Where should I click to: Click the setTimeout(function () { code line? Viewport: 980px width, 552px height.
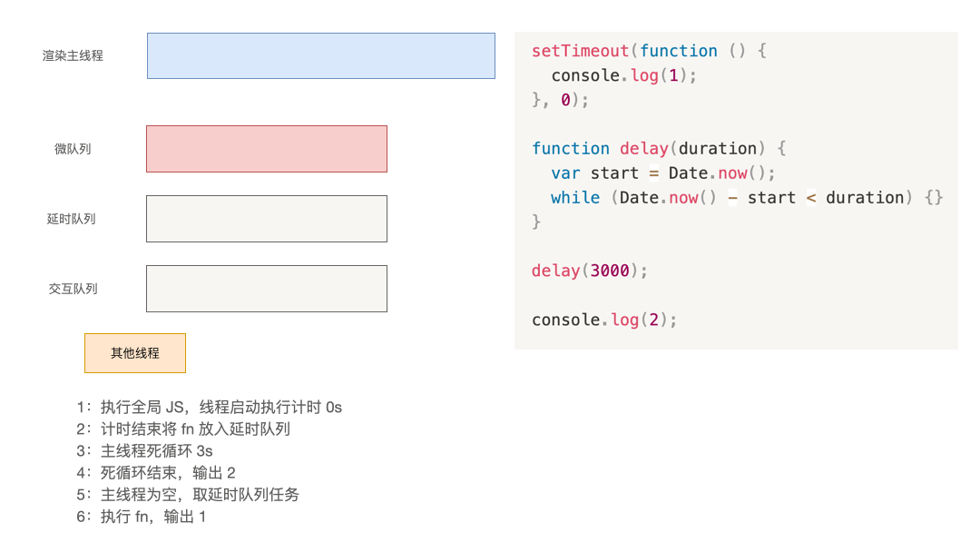649,51
